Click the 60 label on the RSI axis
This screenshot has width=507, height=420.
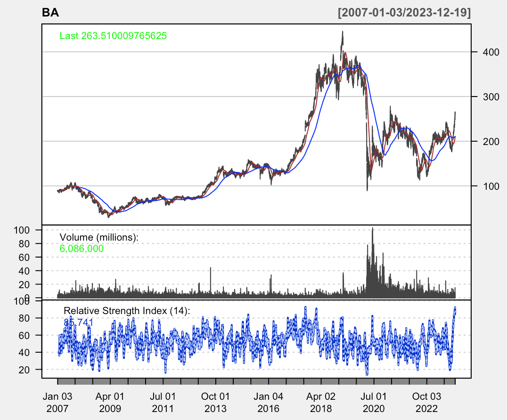point(24,335)
